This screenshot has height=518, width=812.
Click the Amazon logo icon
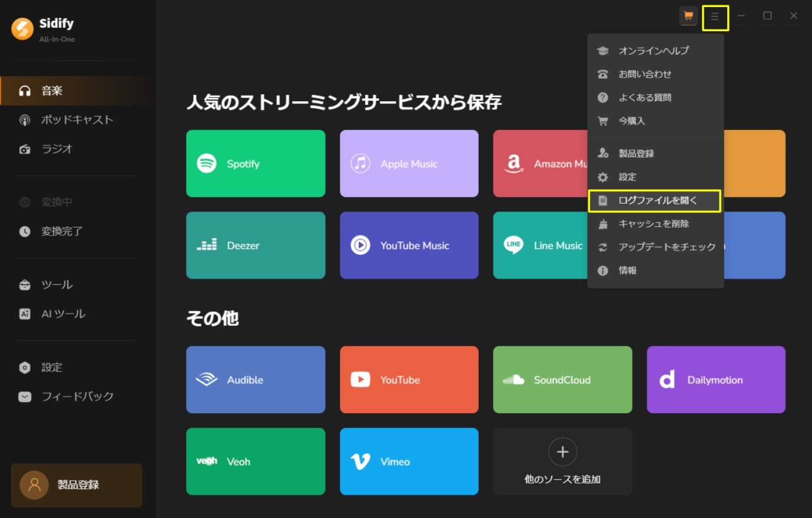pos(513,163)
